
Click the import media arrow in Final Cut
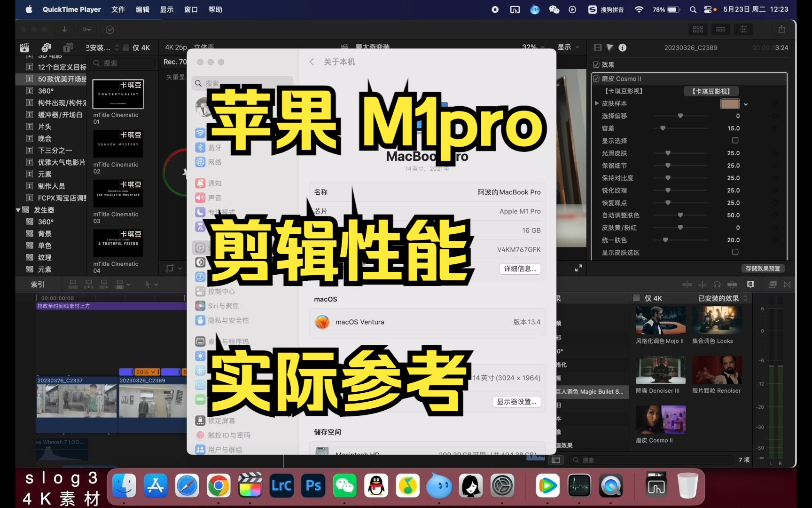click(x=64, y=30)
